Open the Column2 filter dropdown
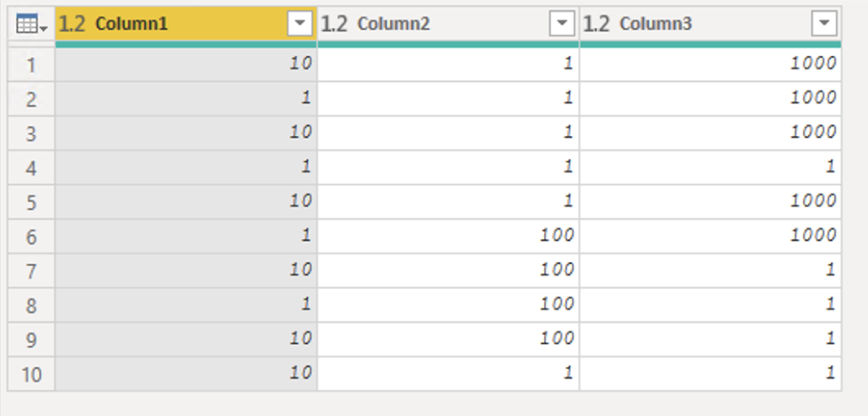The height and width of the screenshot is (416, 868). [x=562, y=24]
